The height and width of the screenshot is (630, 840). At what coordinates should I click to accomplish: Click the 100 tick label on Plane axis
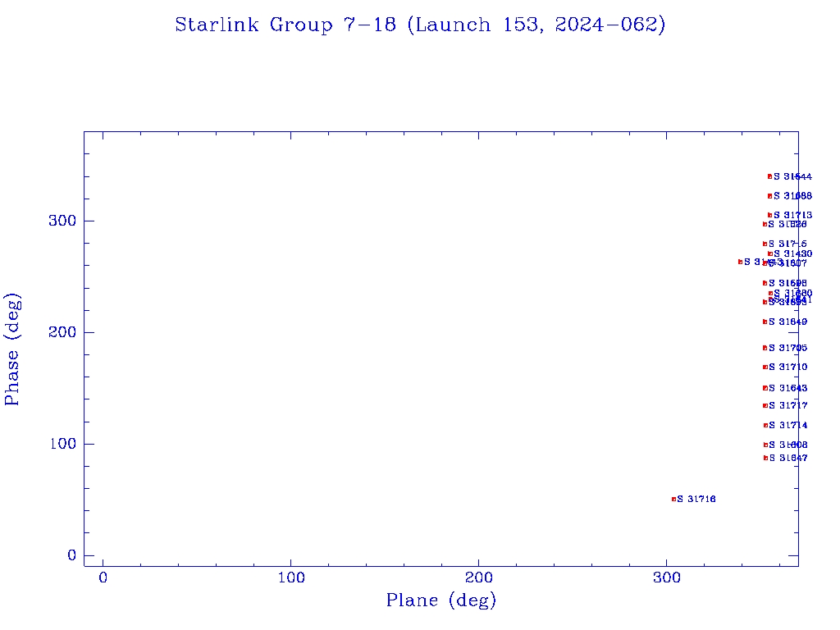291,577
